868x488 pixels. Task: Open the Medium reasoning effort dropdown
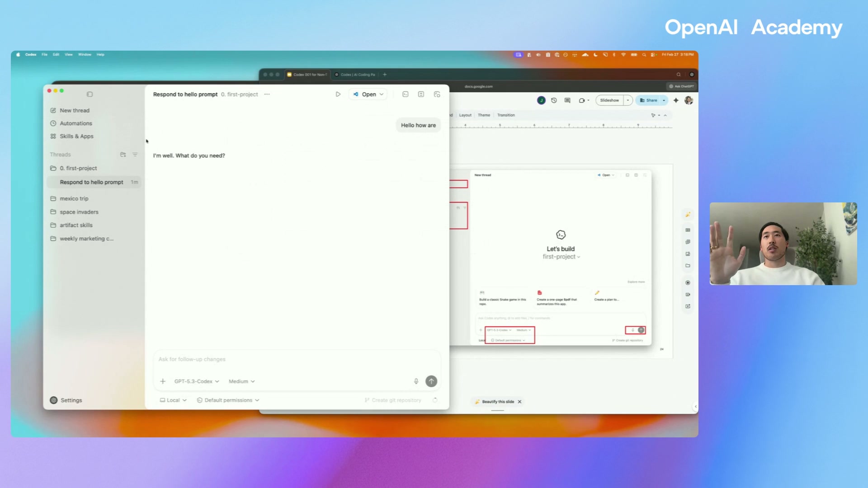pos(241,381)
